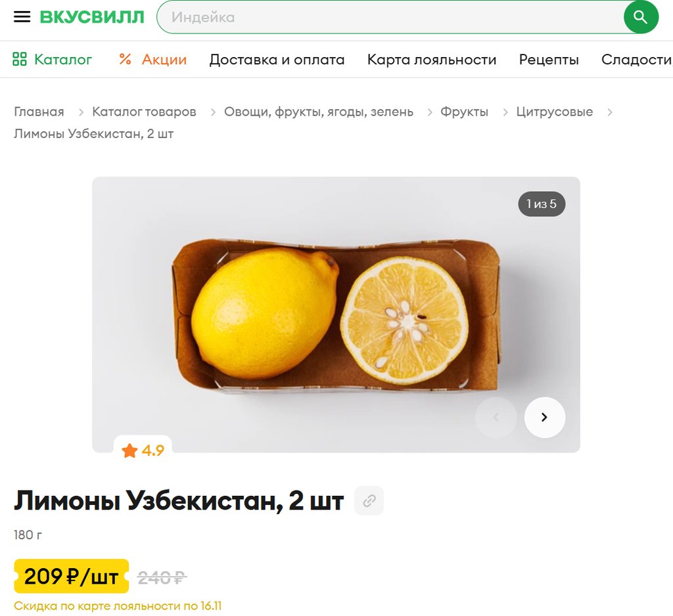Open the hamburger menu icon
This screenshot has height=616, width=673.
tap(22, 17)
